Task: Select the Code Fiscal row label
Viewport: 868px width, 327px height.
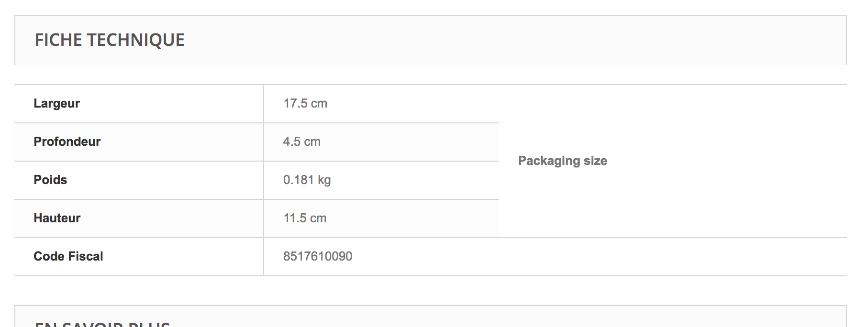Action: [68, 256]
